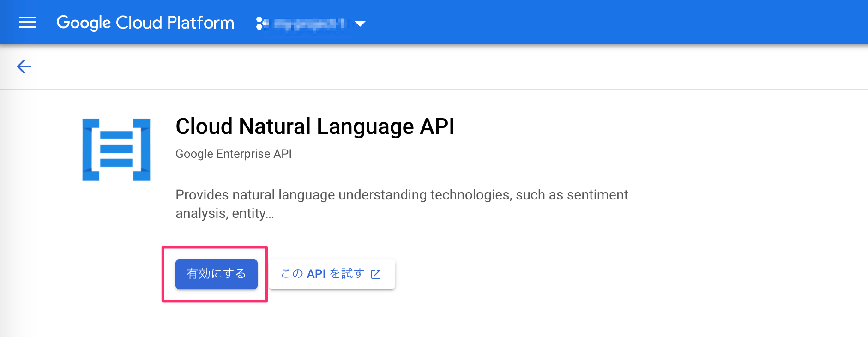Click the Cloud Natural Language API logo
Image resolution: width=868 pixels, height=337 pixels.
pyautogui.click(x=116, y=150)
